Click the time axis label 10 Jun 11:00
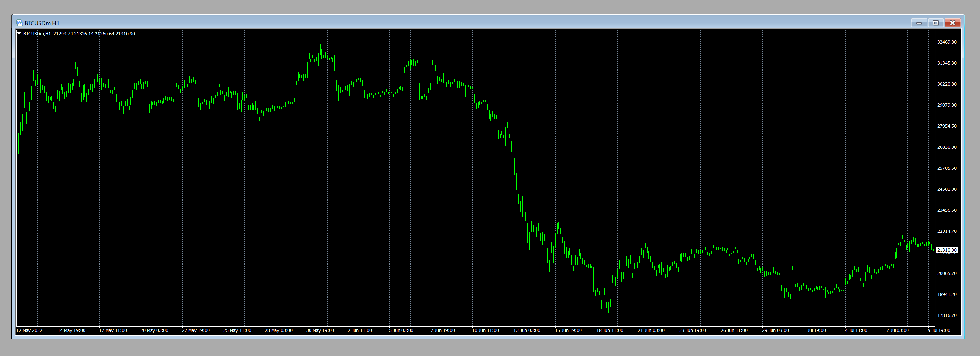980x356 pixels. (x=485, y=330)
